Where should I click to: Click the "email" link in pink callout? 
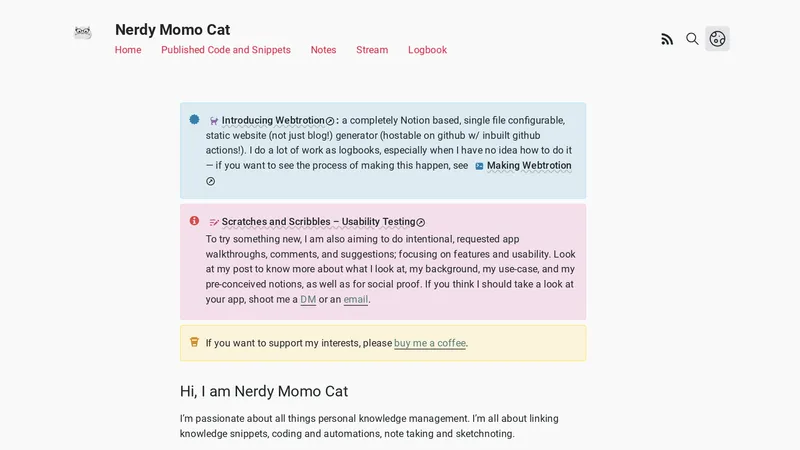point(356,299)
